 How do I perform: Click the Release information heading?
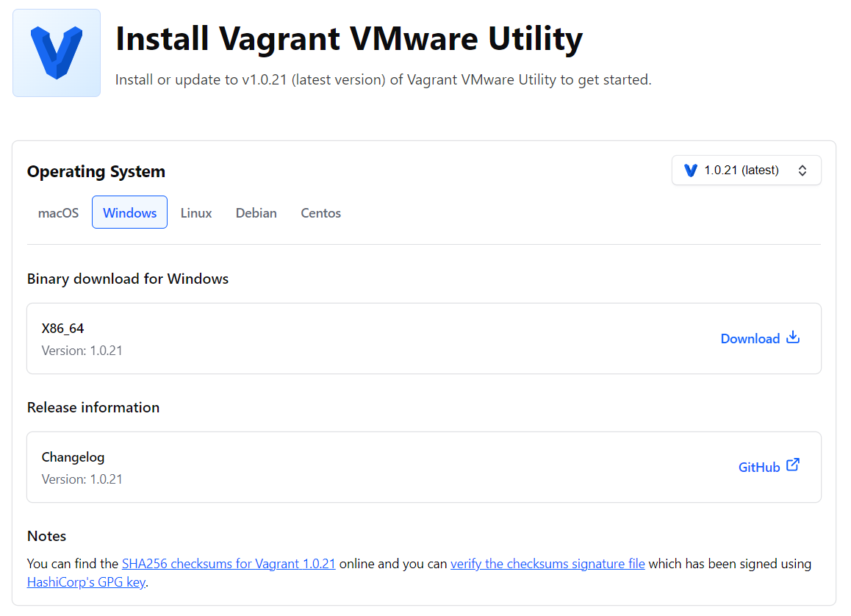93,407
